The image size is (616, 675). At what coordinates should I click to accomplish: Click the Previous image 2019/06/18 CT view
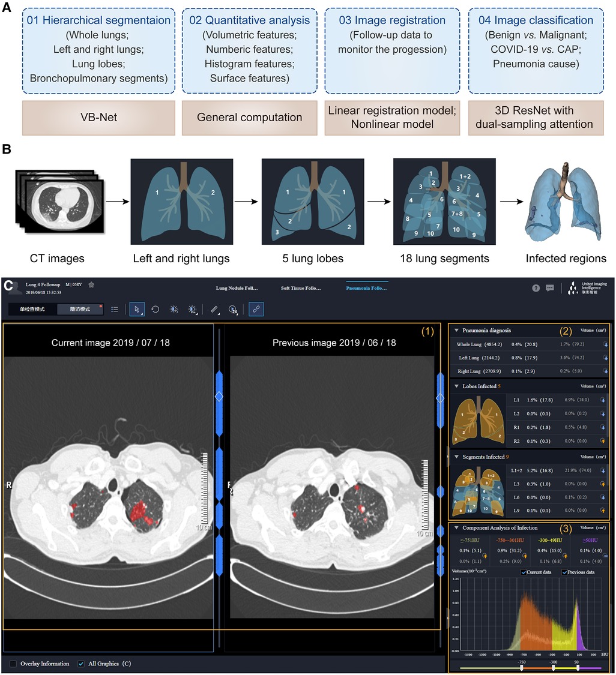click(x=332, y=487)
